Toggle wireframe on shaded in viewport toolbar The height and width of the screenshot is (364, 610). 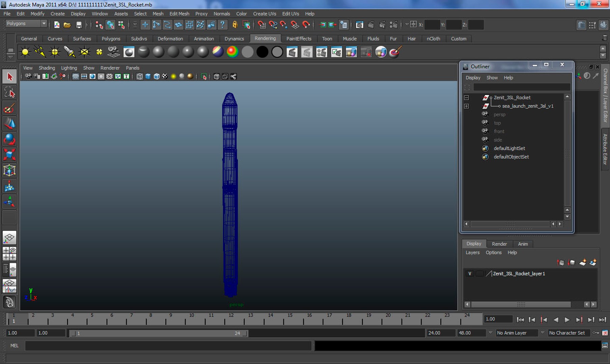(157, 77)
